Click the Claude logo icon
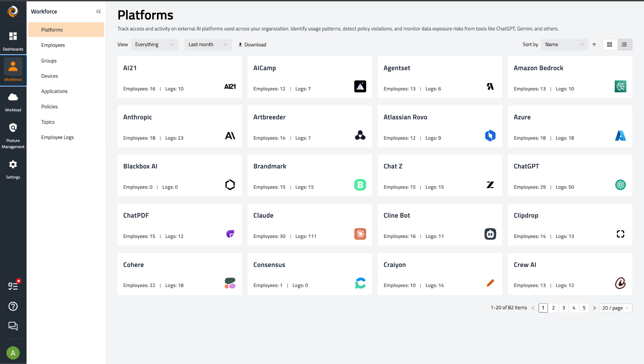This screenshot has height=364, width=644. 360,234
